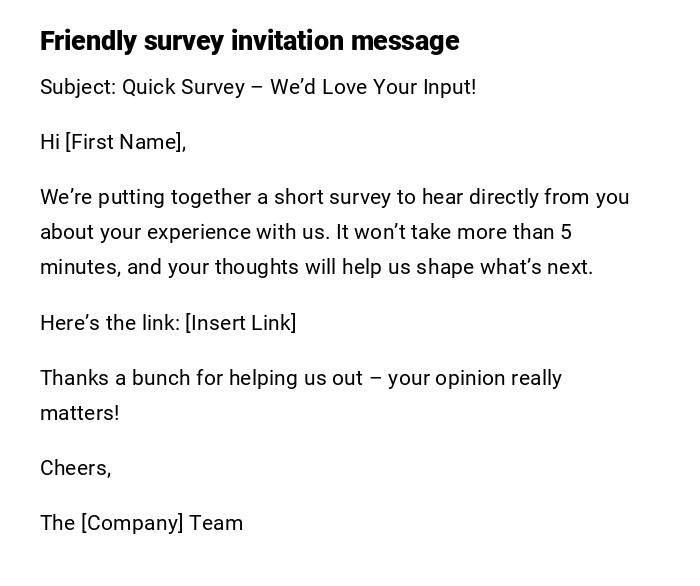
Task: Click the "Friendly survey invitation message" heading
Action: (249, 41)
